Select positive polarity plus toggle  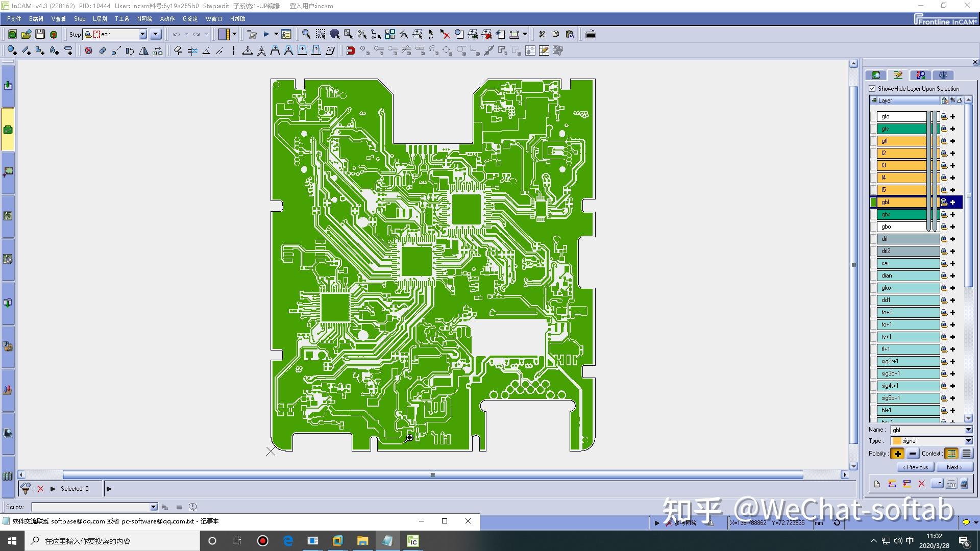[897, 453]
